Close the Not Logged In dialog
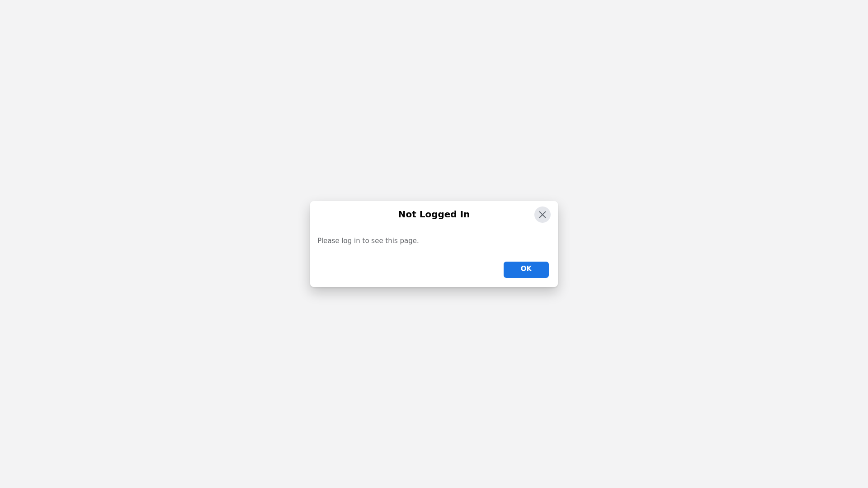This screenshot has height=488, width=868. (x=542, y=215)
